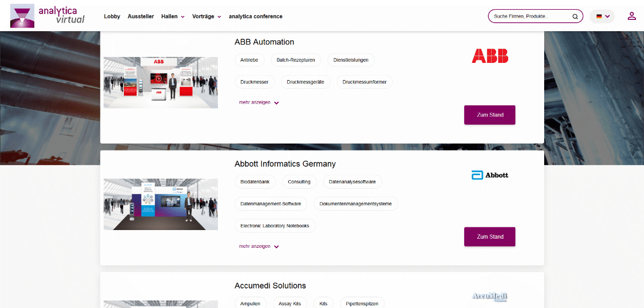Select the Druckmessumformer tag
Viewport: 644px width, 308px height.
365,82
